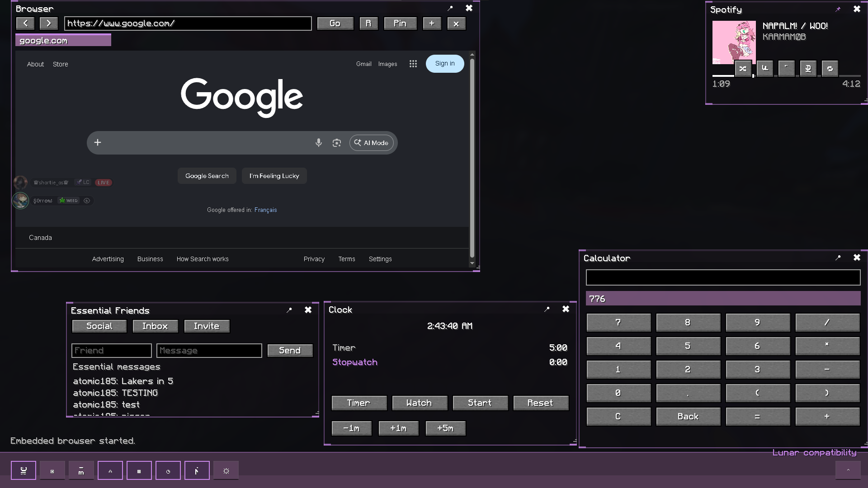
Task: Switch Google to Français
Action: pos(266,210)
